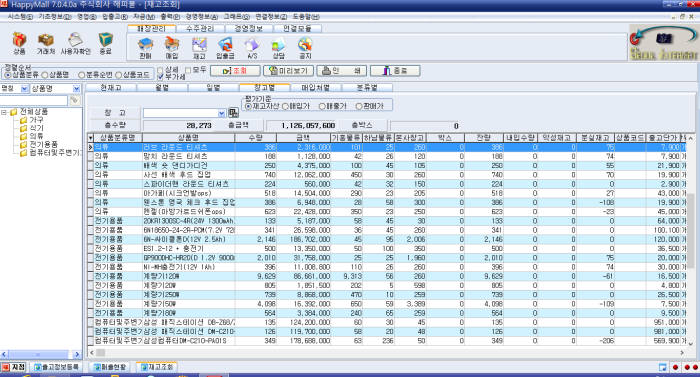Click the search icon next to the filter field
This screenshot has height=377, width=700.
[75, 101]
